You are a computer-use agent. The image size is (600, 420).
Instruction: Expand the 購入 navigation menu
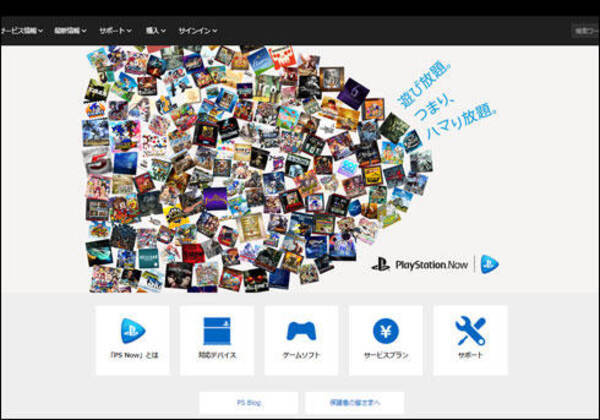point(155,31)
